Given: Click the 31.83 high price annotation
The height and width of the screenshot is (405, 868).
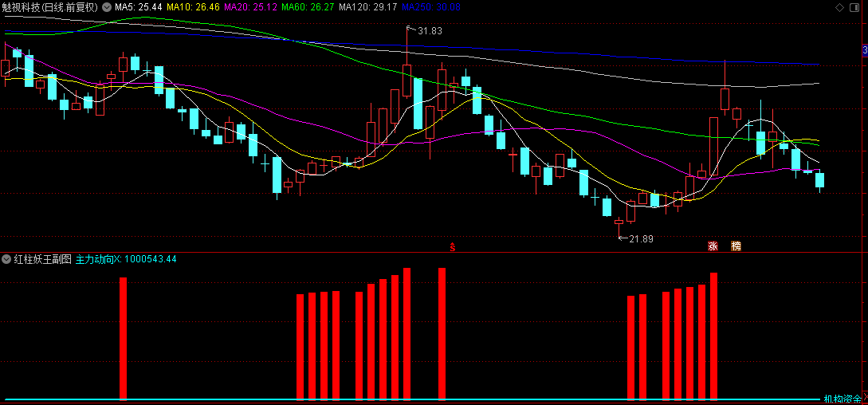Looking at the screenshot, I should pyautogui.click(x=430, y=32).
